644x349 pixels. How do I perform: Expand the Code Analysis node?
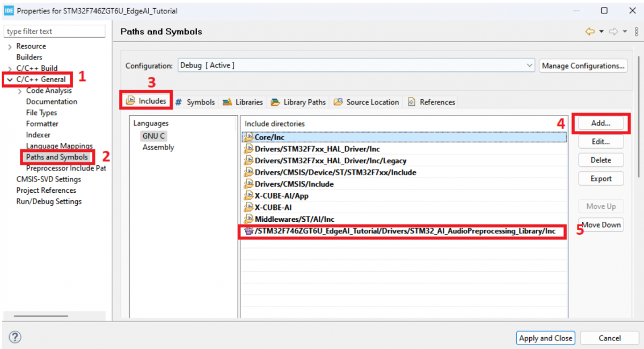(x=20, y=91)
